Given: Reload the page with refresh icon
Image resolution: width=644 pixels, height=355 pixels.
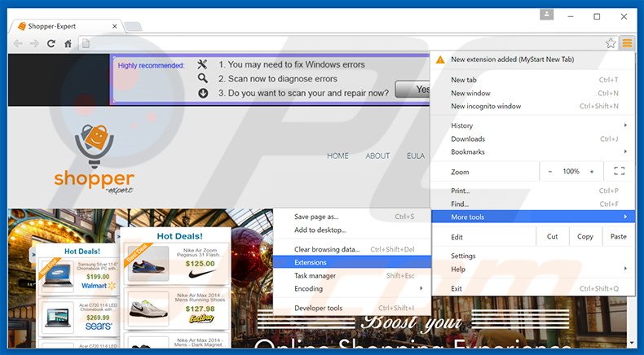Looking at the screenshot, I should pos(51,43).
